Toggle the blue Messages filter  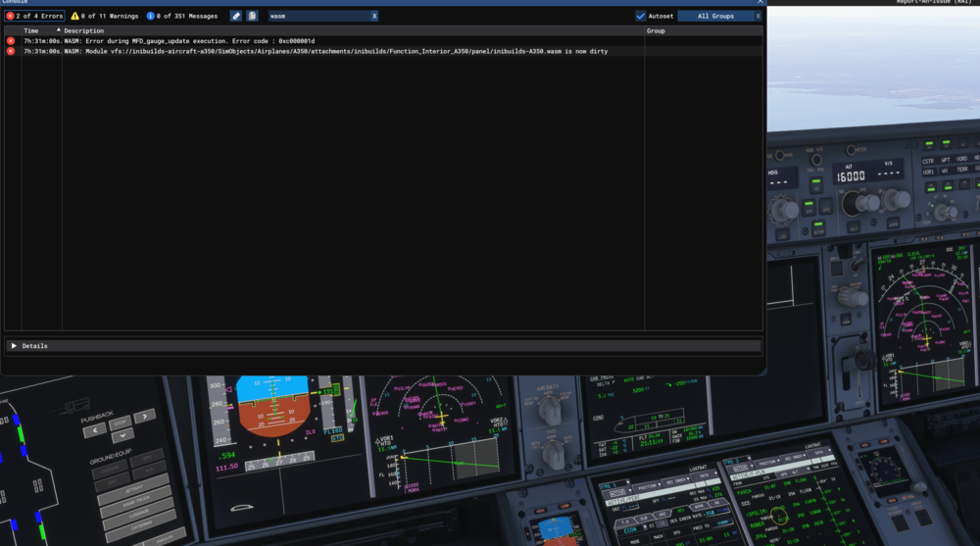[x=184, y=16]
